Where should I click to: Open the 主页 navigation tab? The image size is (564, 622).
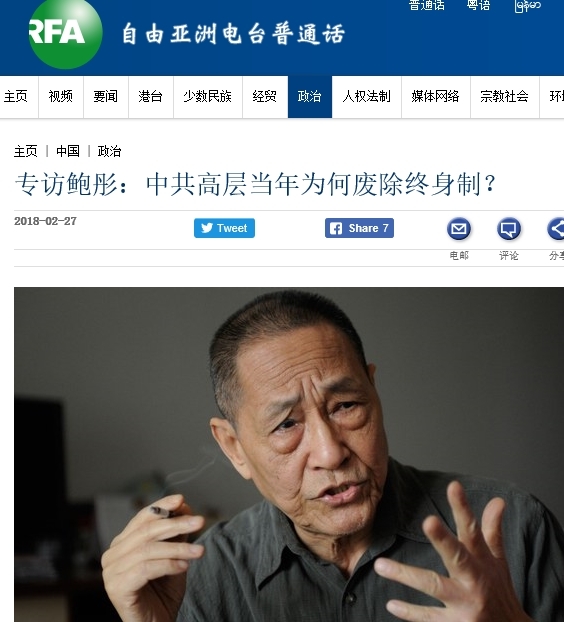16,96
